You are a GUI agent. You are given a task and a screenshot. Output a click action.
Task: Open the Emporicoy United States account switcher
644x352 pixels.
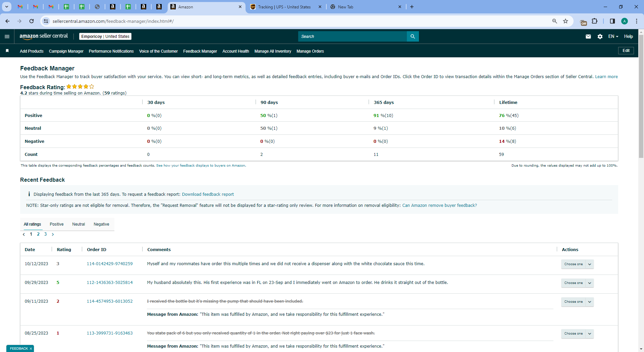point(105,37)
